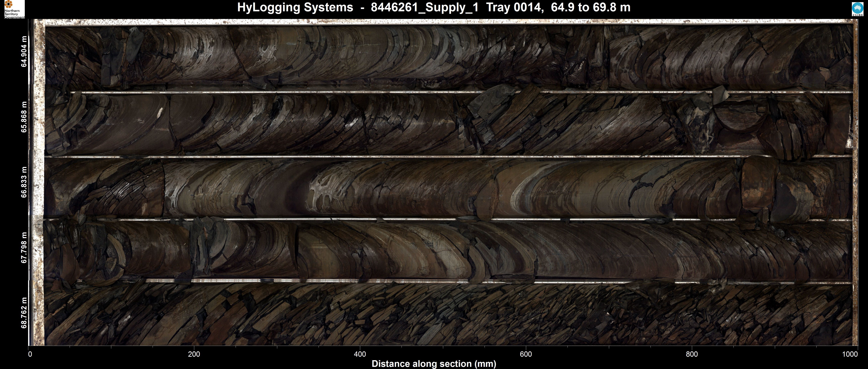The height and width of the screenshot is (369, 868).
Task: Click the 1000 mm axis tick label
Action: pyautogui.click(x=850, y=354)
